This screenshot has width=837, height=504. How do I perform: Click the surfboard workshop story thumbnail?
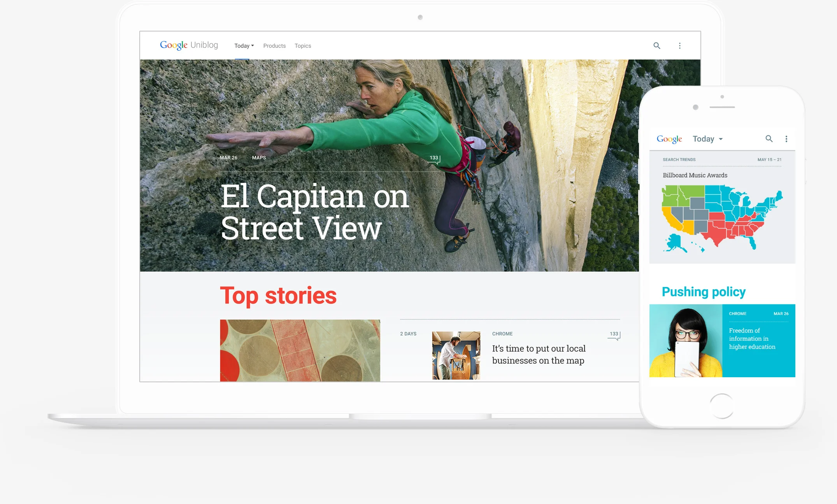click(x=456, y=355)
